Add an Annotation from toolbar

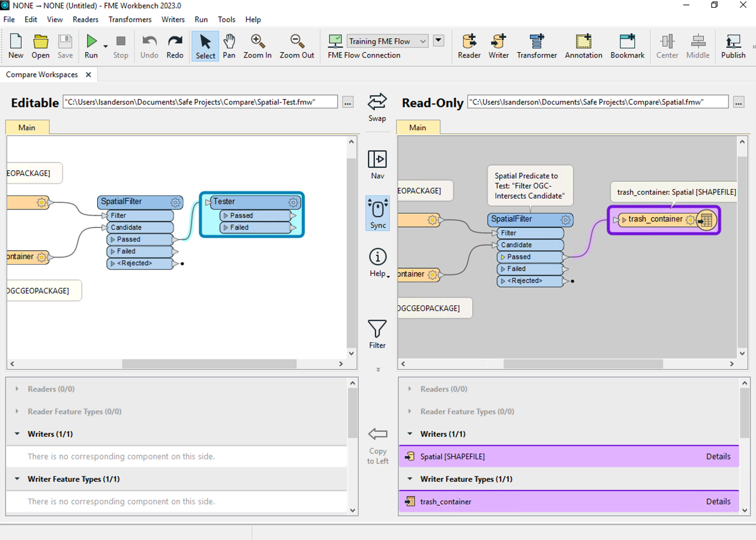(583, 46)
